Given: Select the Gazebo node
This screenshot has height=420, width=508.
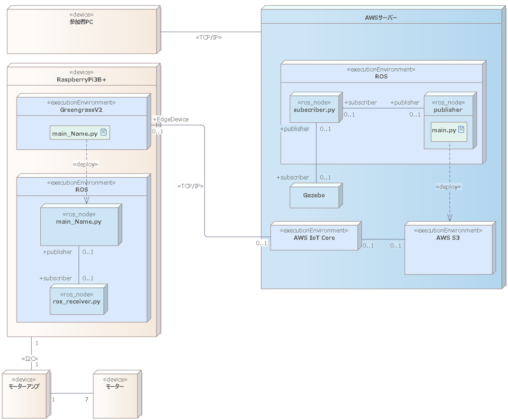Looking at the screenshot, I should click(x=314, y=195).
